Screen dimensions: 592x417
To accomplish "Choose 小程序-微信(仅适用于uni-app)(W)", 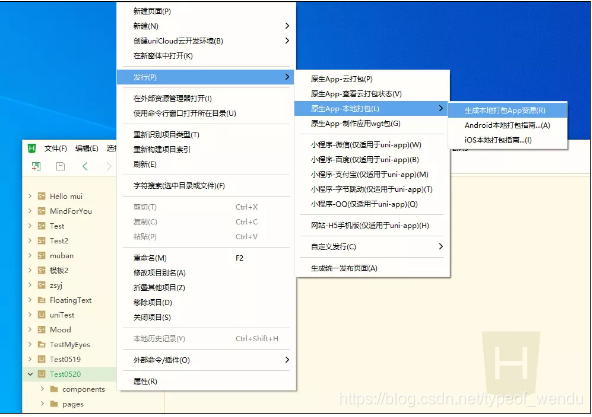I will coord(373,145).
